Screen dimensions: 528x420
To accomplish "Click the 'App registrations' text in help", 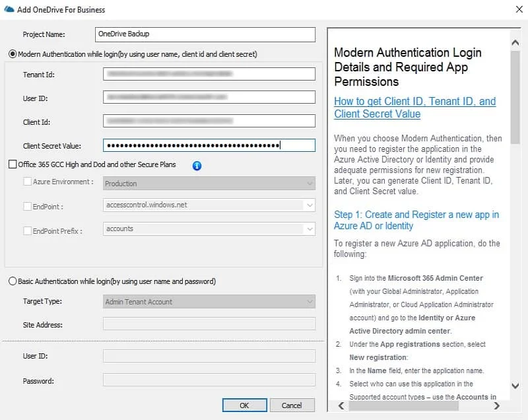I will [410, 344].
